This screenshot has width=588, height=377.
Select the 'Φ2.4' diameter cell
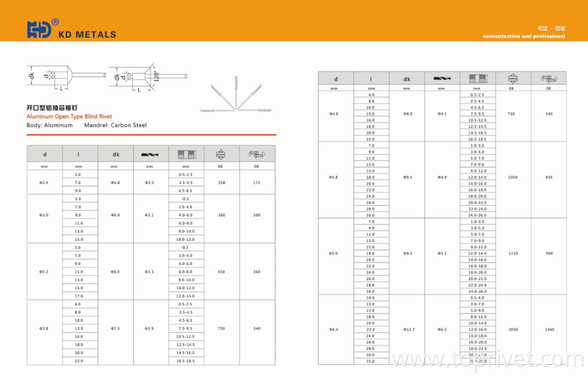click(45, 183)
